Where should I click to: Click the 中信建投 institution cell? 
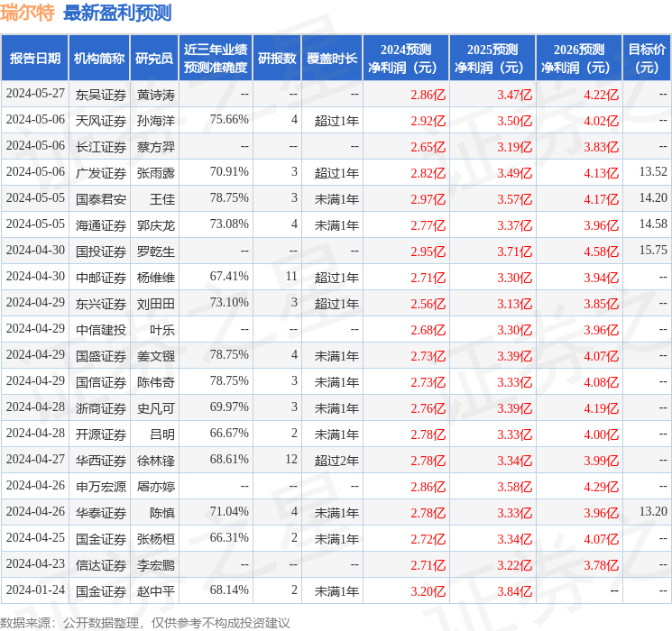101,330
